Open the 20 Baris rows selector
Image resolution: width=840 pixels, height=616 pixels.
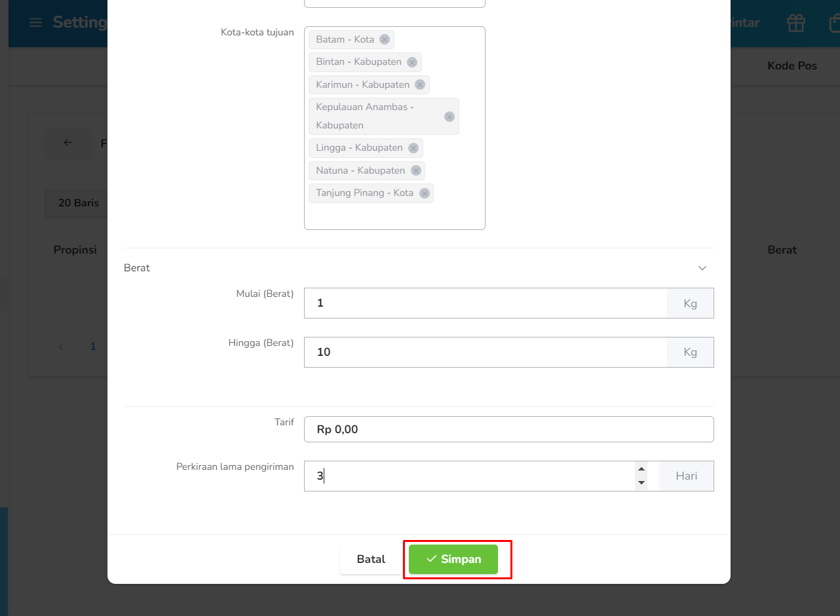[x=79, y=203]
